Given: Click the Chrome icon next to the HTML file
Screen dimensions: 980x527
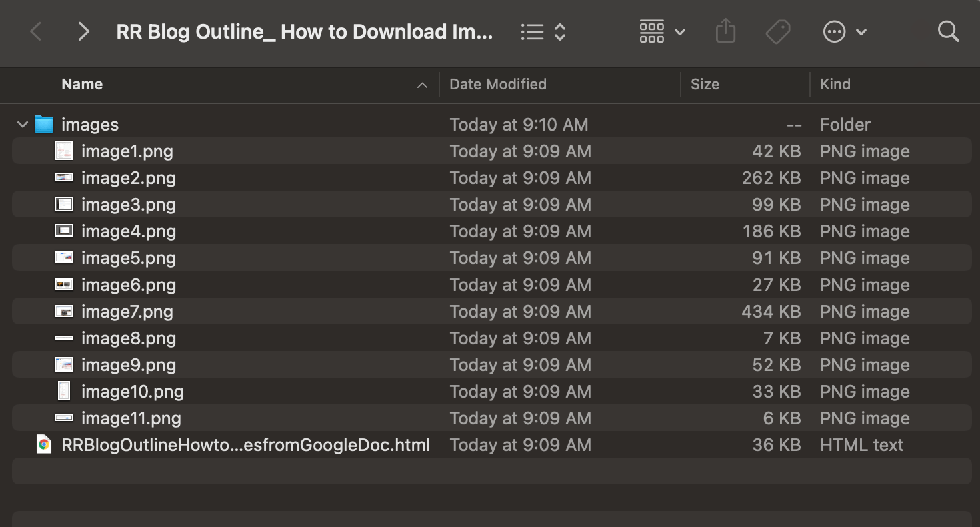Looking at the screenshot, I should [44, 444].
